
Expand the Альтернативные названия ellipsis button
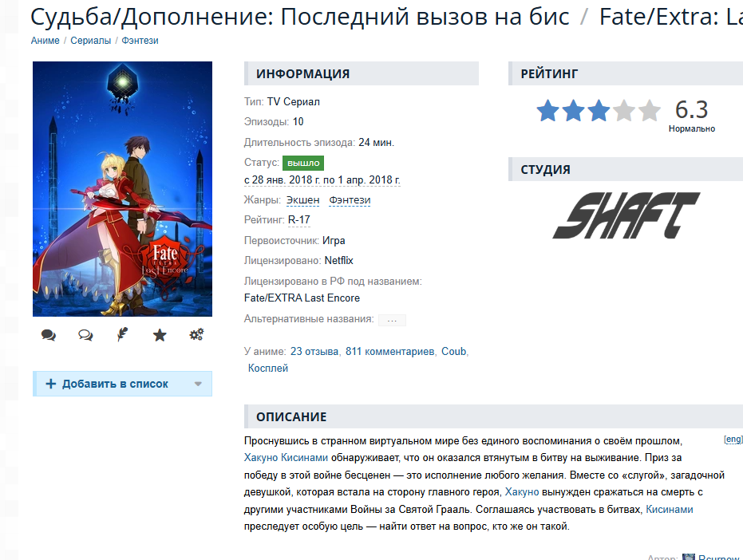(392, 320)
